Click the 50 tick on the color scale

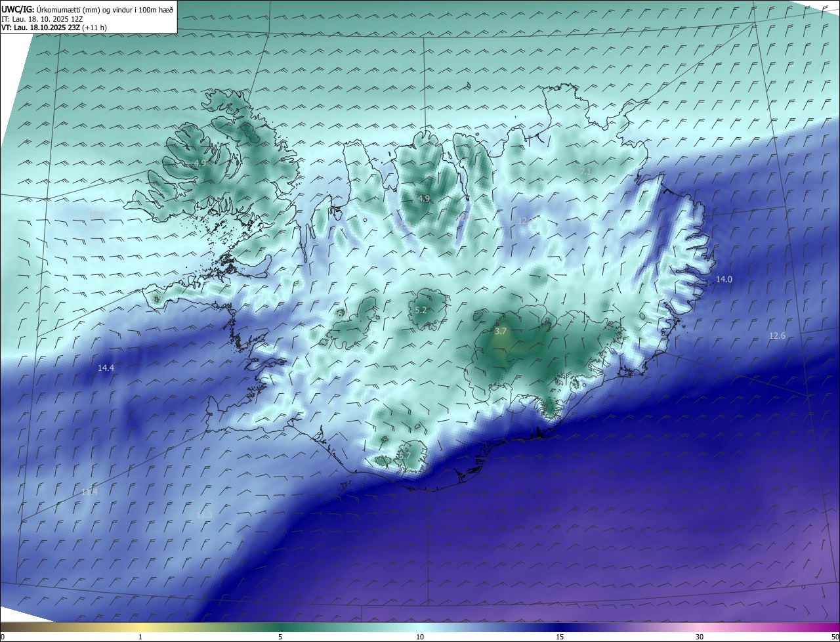coord(835,637)
